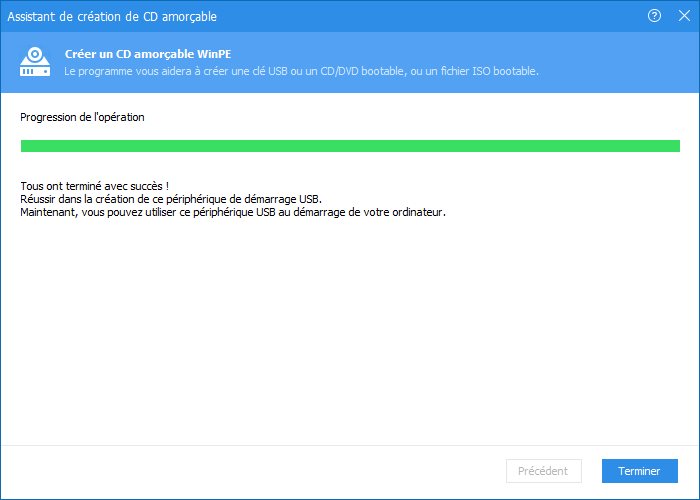Click the 'Maintenant, vous pouvez utiliser' line
700x500 pixels.
pos(233,212)
